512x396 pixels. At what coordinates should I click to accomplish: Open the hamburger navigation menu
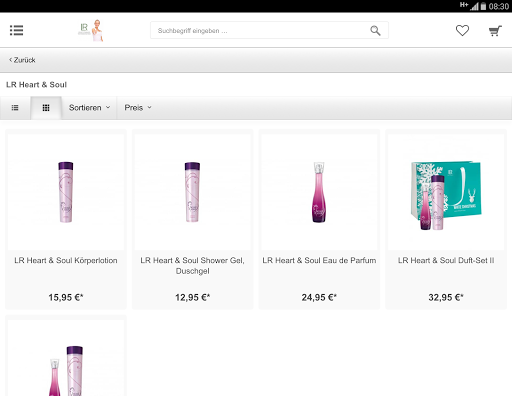[x=16, y=30]
